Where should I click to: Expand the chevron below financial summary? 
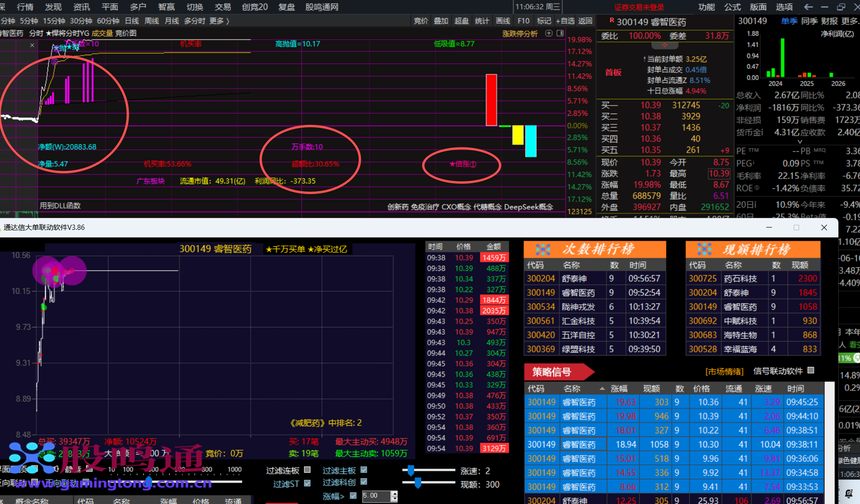tap(800, 141)
